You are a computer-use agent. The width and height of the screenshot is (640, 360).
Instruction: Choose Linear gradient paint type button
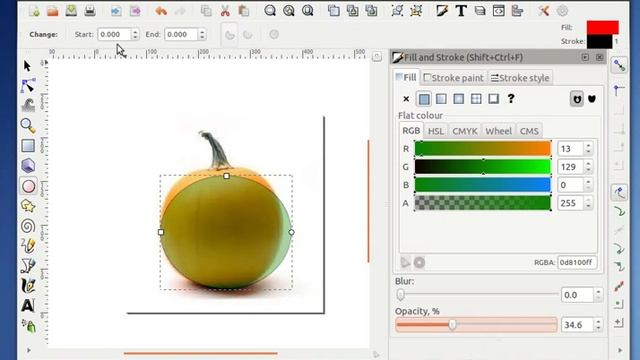(441, 99)
